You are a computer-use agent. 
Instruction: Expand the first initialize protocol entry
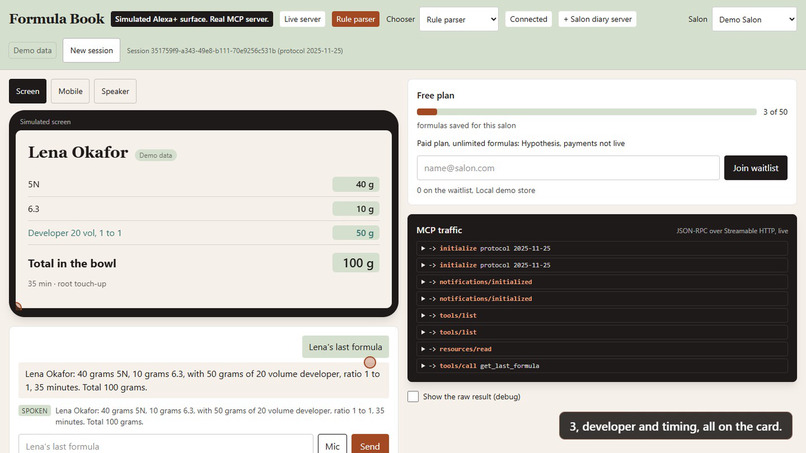pyautogui.click(x=602, y=248)
